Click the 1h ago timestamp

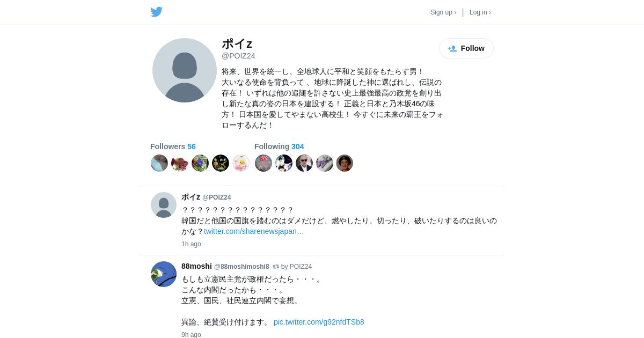tap(191, 244)
